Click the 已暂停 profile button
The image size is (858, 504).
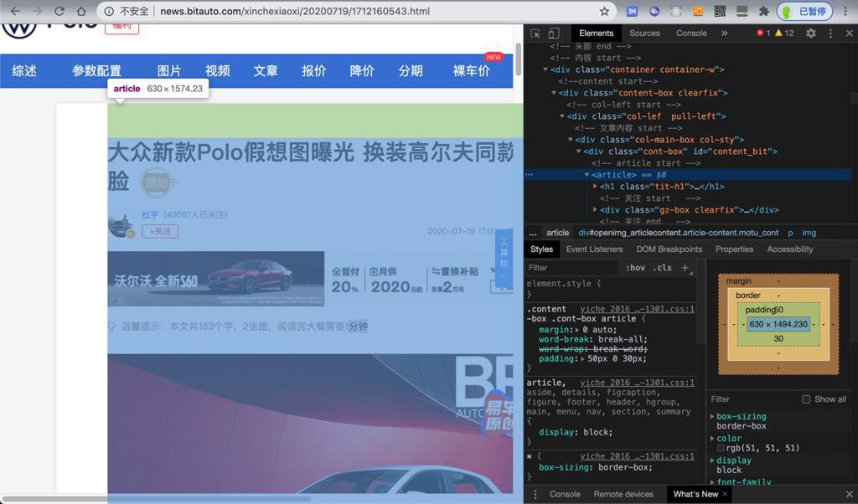[804, 11]
